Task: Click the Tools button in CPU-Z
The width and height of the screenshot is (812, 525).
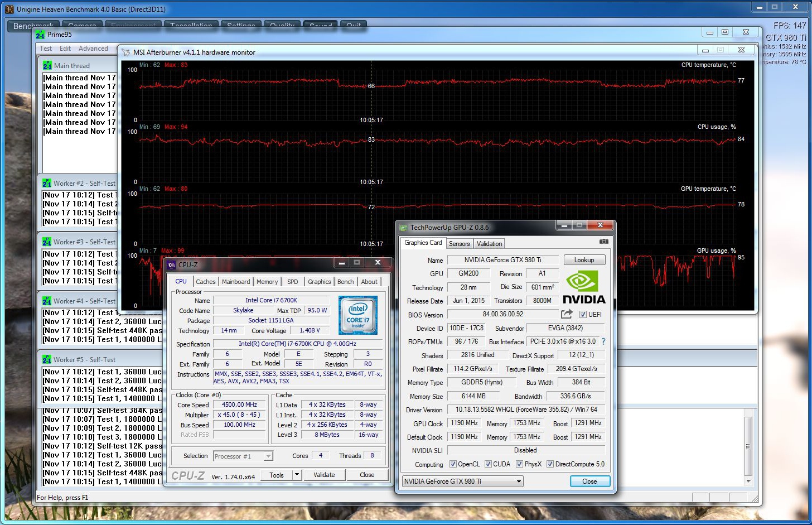Action: point(277,475)
